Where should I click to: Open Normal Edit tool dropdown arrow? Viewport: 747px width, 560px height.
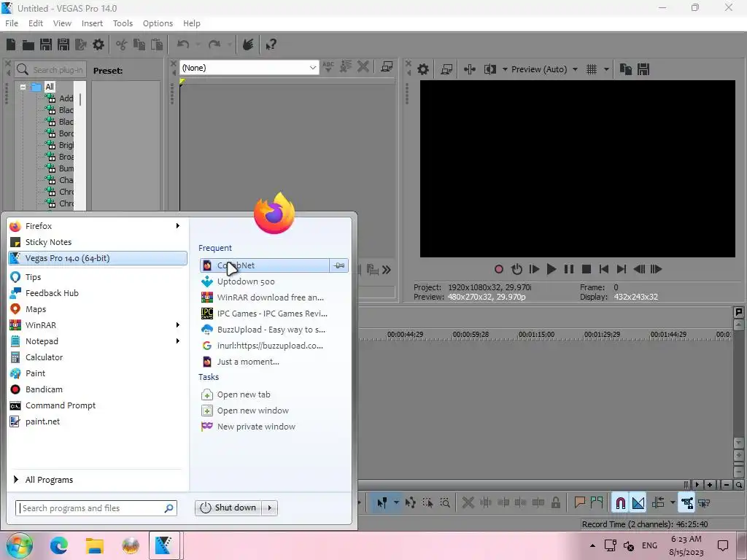(x=396, y=503)
